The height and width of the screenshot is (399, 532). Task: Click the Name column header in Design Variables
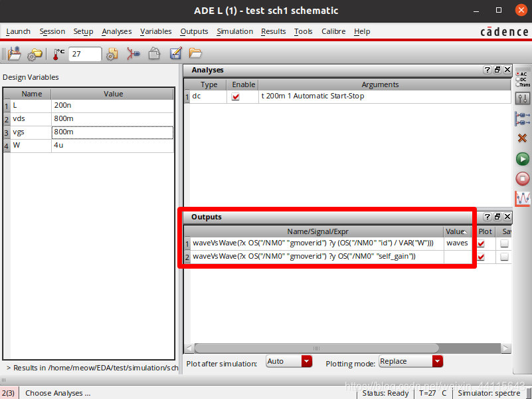(31, 94)
